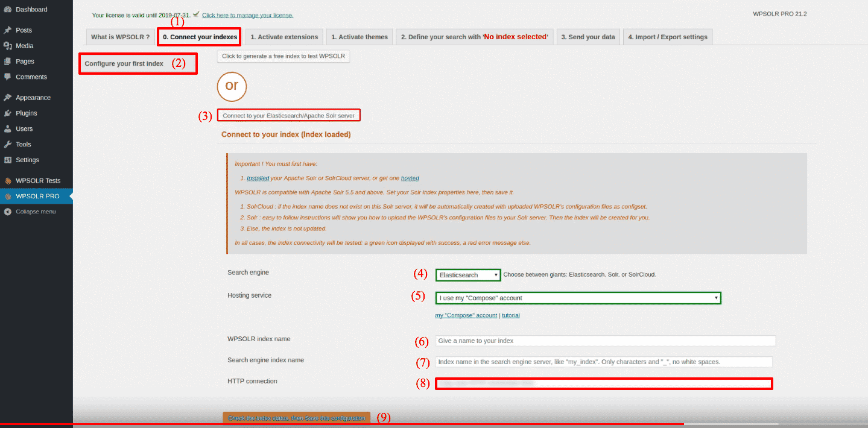Select the "0. Connect your indexes" tab

(x=199, y=37)
